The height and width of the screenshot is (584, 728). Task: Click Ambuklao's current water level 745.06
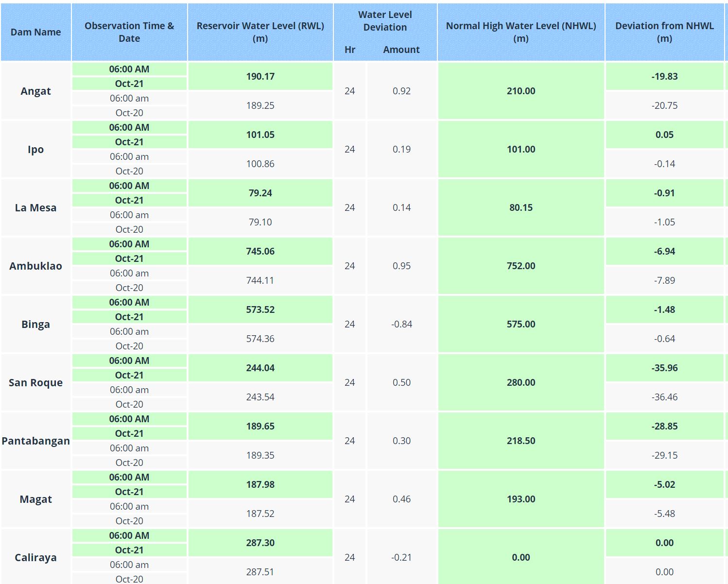(260, 251)
